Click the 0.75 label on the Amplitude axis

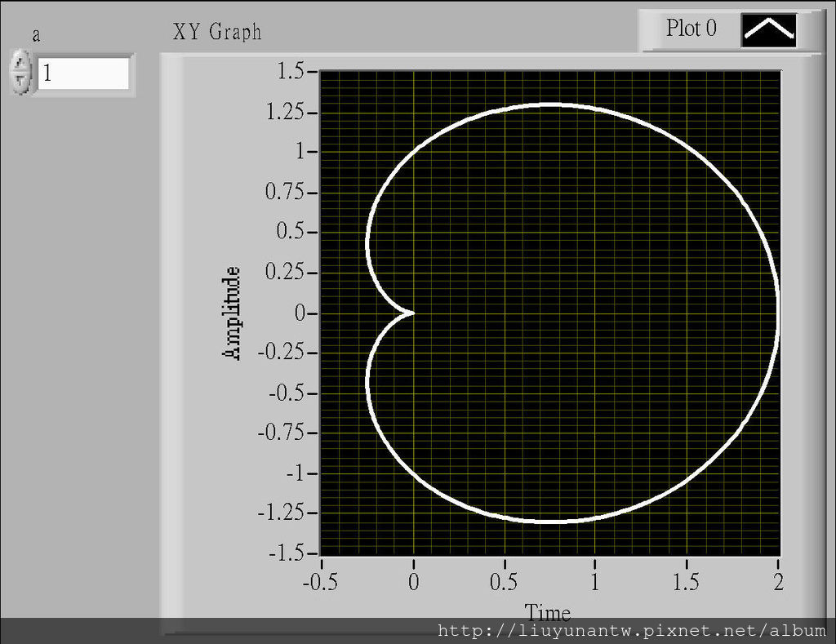point(285,191)
